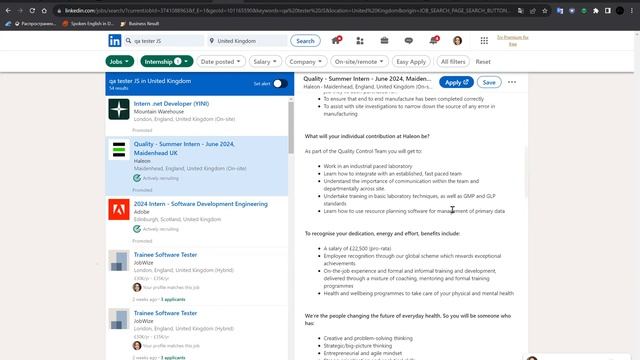Open the second Trainee Software Tester job
Screen dimensions: 640x360
coord(165,313)
